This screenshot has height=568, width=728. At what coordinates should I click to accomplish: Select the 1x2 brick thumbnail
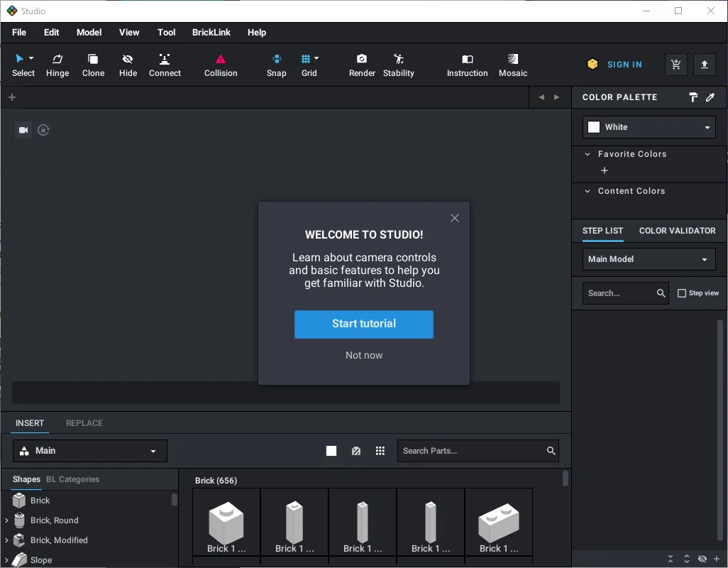(499, 522)
